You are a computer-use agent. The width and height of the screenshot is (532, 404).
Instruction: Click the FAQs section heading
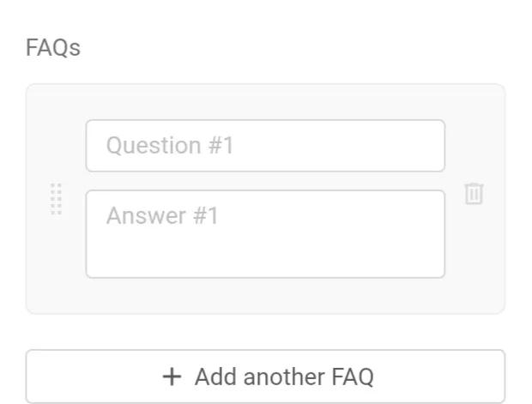[53, 48]
